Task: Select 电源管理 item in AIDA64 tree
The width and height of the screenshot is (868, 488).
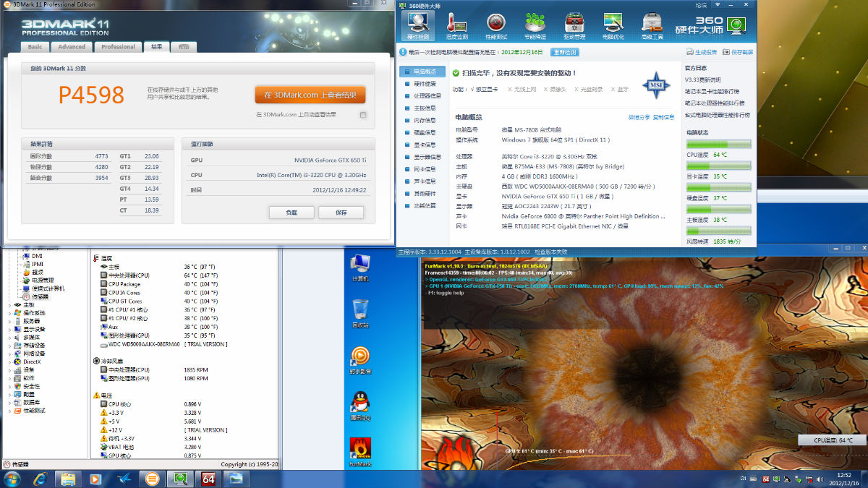Action: pos(39,280)
